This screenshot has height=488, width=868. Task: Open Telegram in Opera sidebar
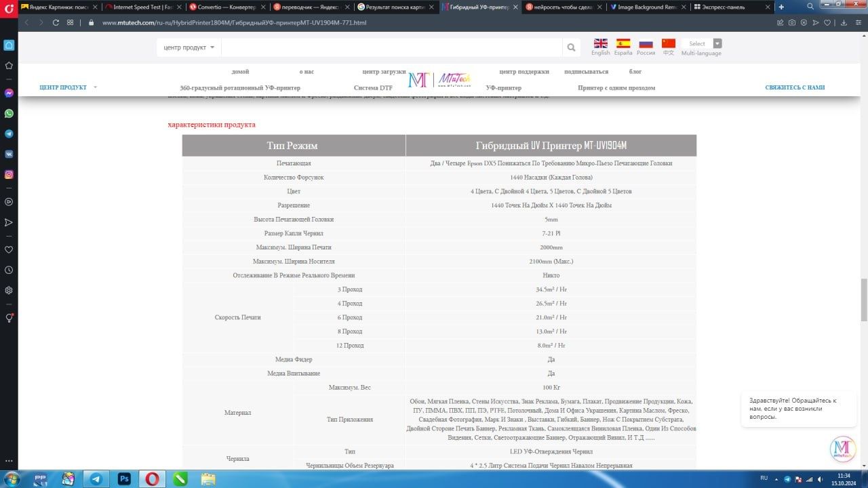(x=9, y=134)
